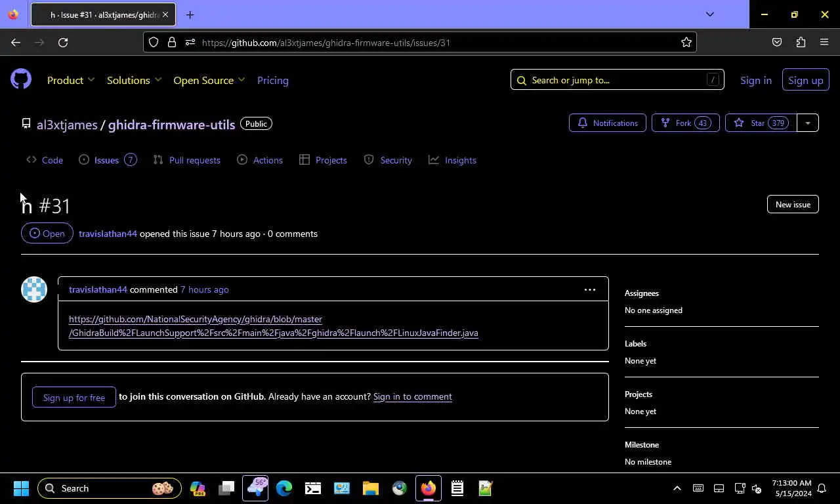Switch to the Actions tab

(x=260, y=160)
